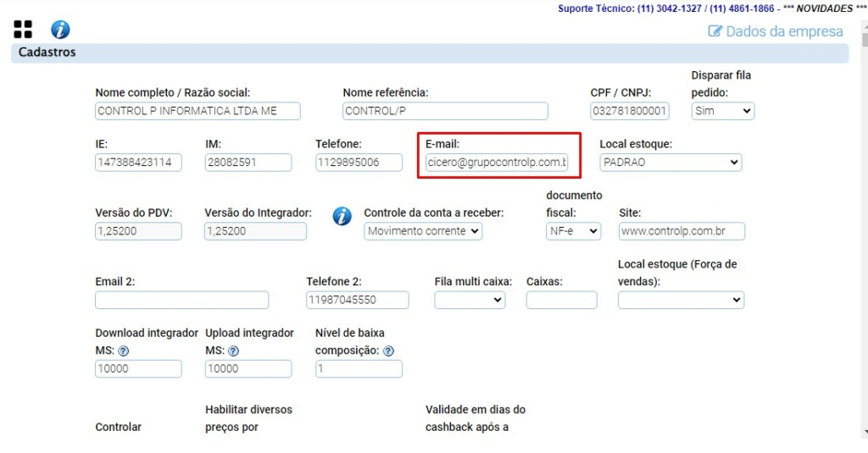Click the Versão do Integrador field

click(256, 230)
